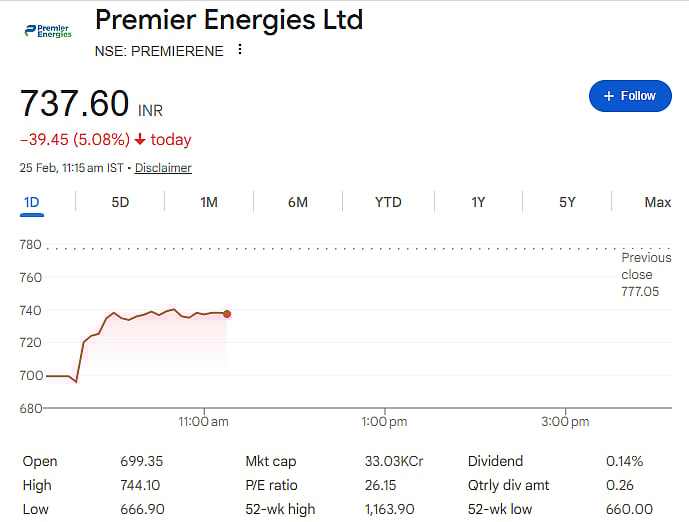Follow the Premier Energies stock
This screenshot has width=689, height=522.
(x=629, y=96)
